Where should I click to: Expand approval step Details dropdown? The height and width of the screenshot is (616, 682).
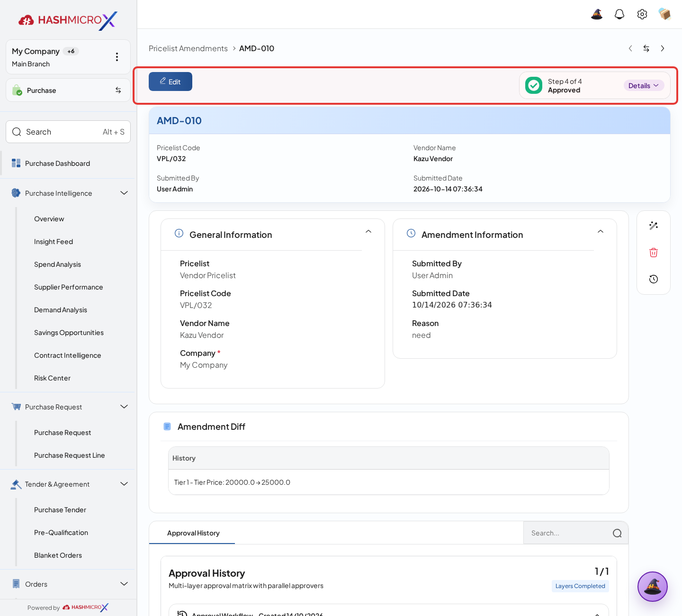point(644,85)
